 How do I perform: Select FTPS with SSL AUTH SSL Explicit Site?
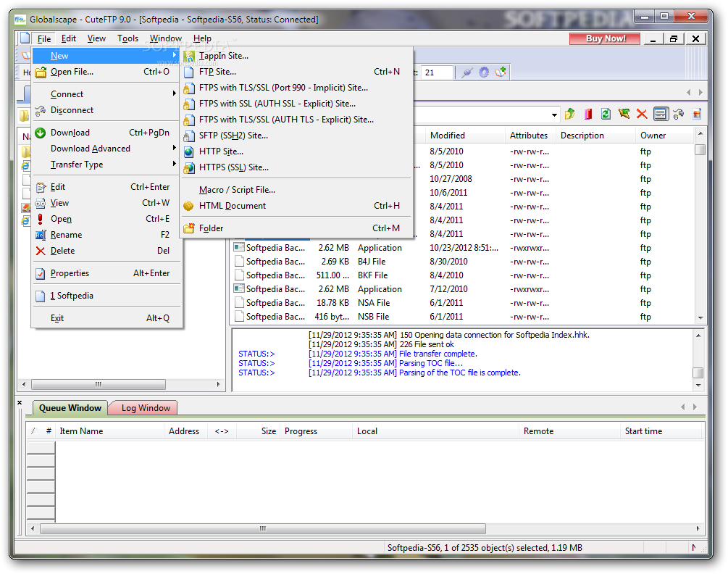click(x=296, y=103)
